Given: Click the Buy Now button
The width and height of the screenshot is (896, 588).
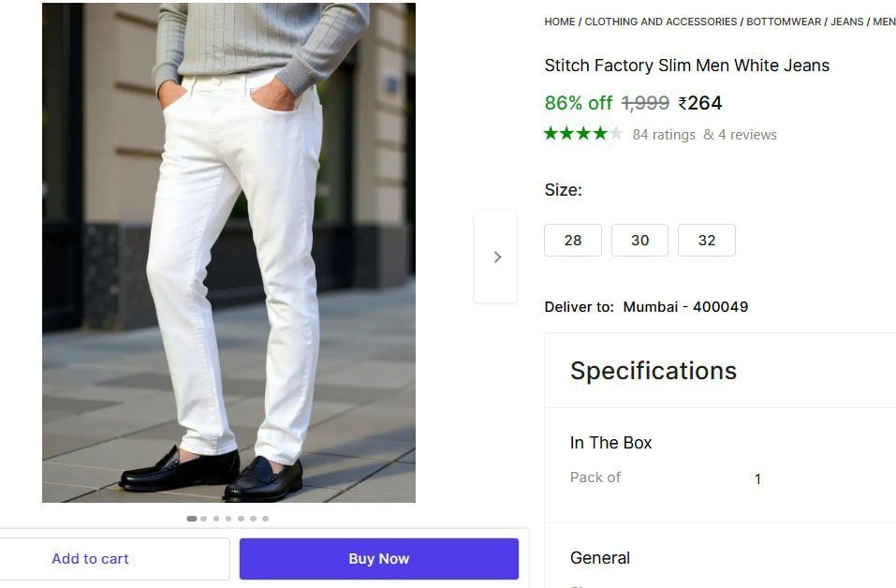Looking at the screenshot, I should pos(378,558).
